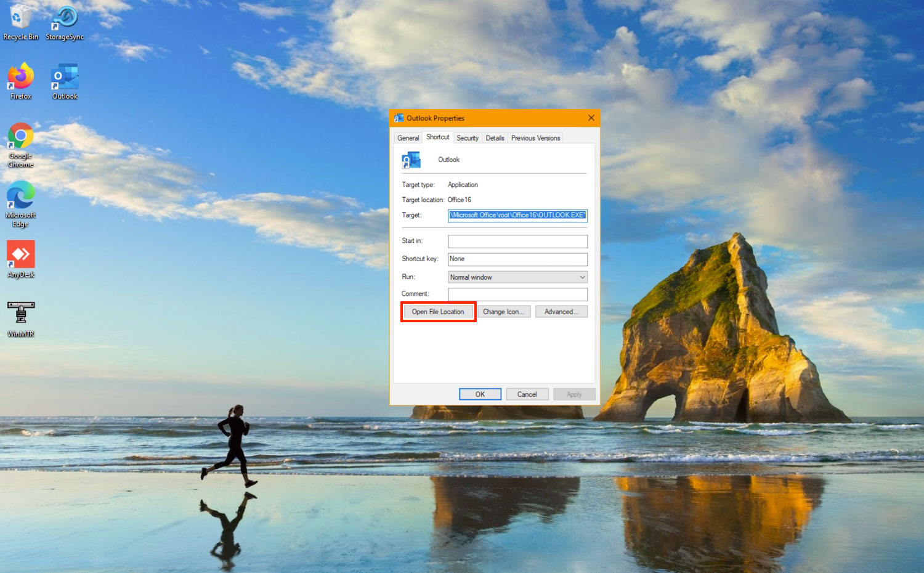Switch to the General tab

point(408,138)
